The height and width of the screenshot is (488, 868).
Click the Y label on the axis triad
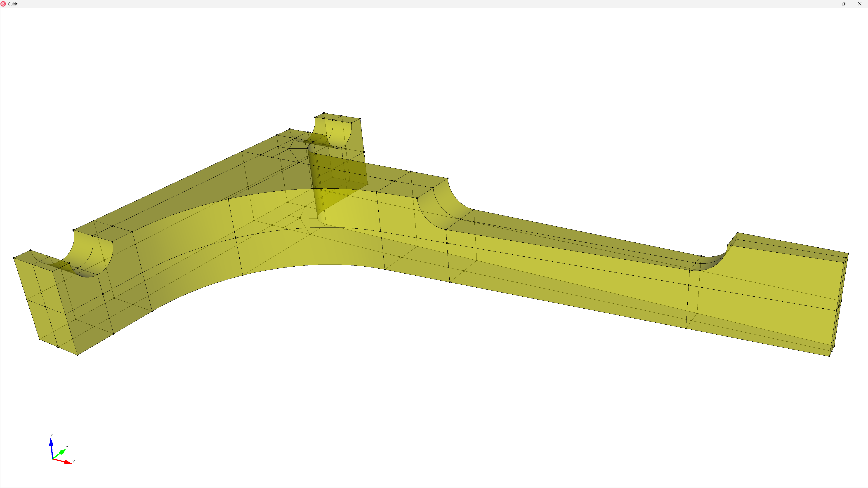coord(67,447)
